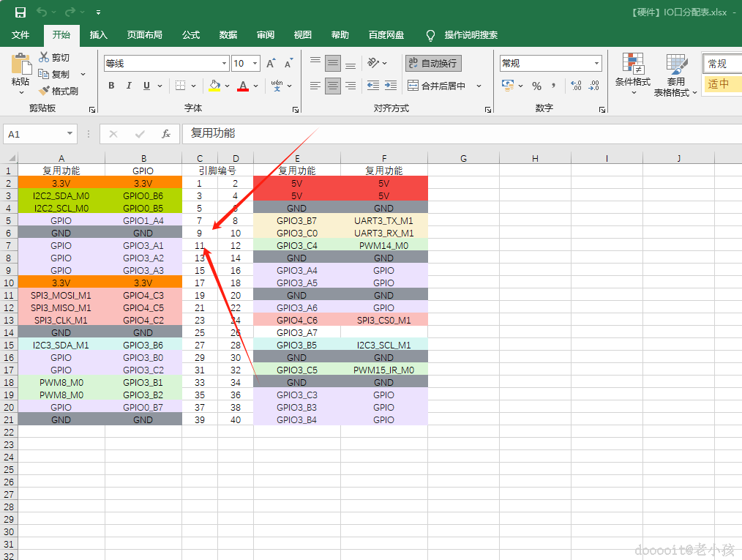
Task: Copy the selection using 复制
Action: click(x=54, y=75)
